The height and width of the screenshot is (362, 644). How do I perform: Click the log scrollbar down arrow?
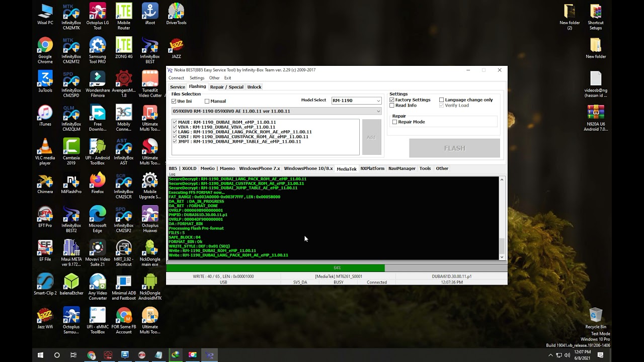502,257
